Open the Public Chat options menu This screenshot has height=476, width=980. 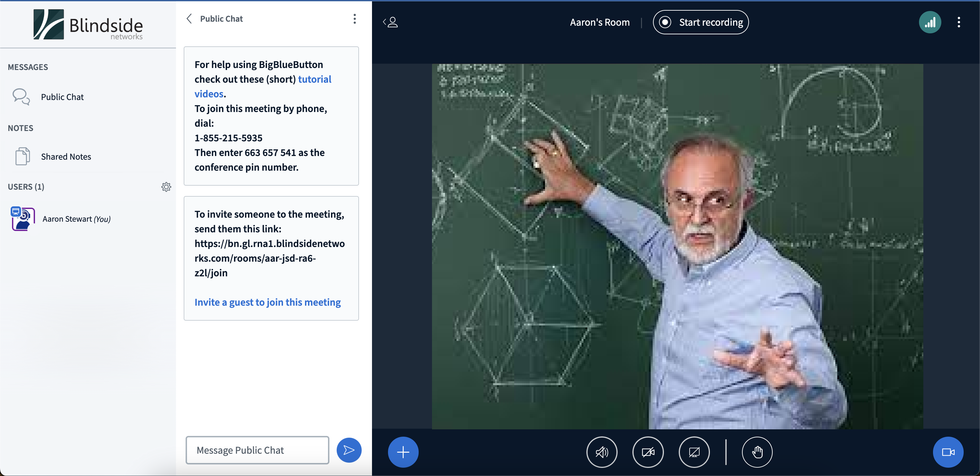pos(354,19)
